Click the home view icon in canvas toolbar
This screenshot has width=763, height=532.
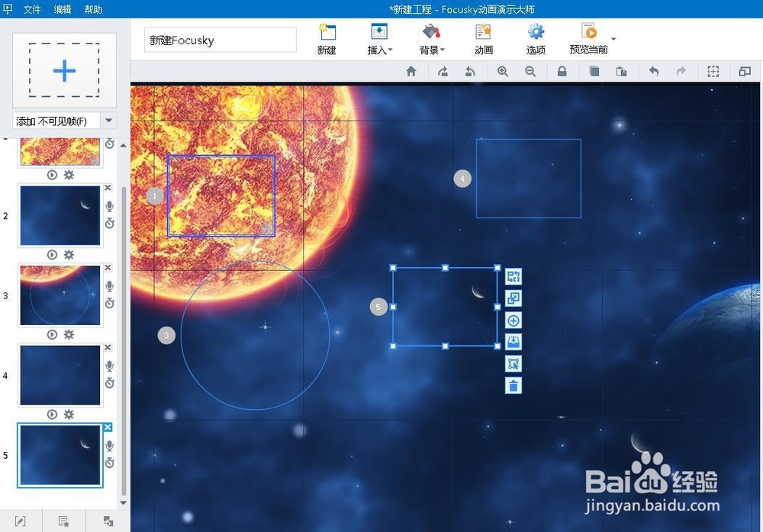[411, 72]
